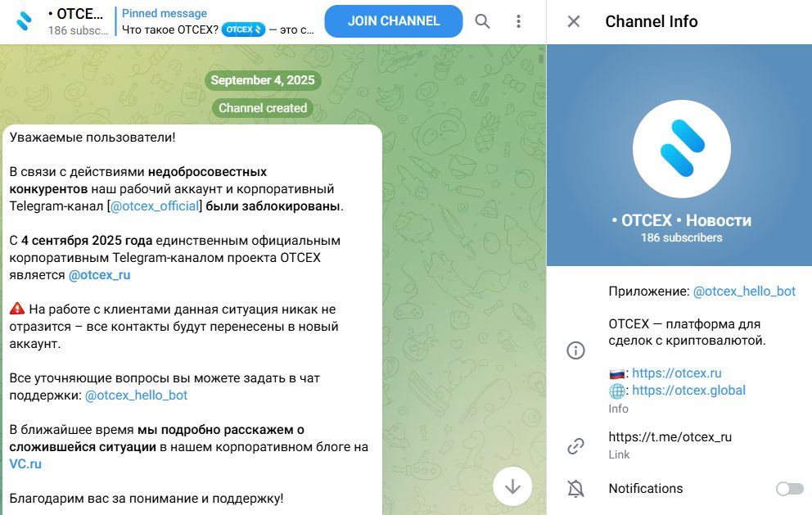Toggle the Notifications switch
Image resolution: width=812 pixels, height=515 pixels.
pos(789,489)
